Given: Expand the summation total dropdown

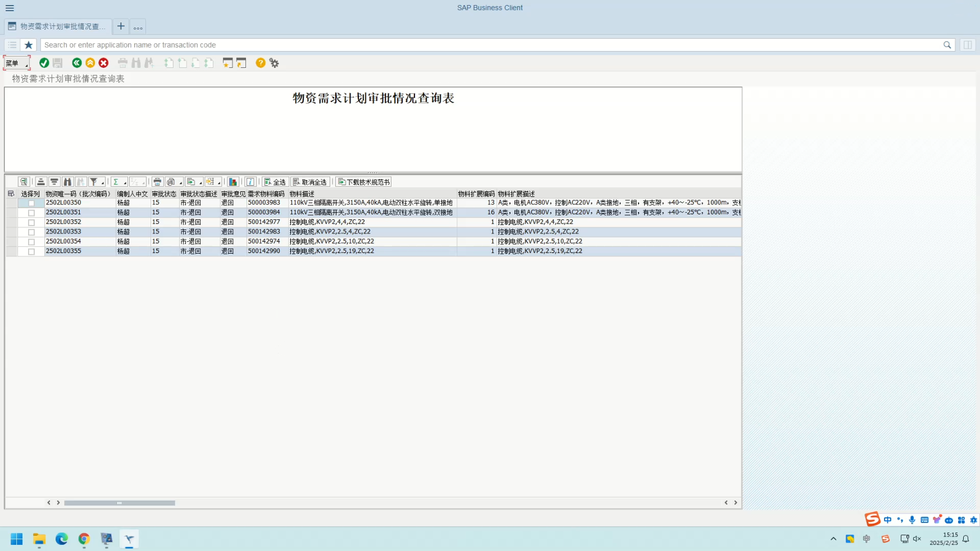Looking at the screenshot, I should [x=124, y=182].
